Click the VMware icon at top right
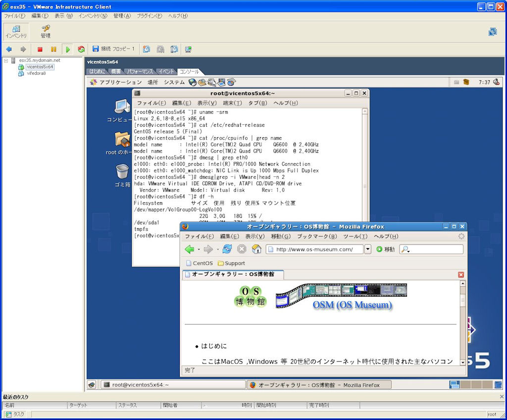The height and width of the screenshot is (420, 507). (493, 32)
